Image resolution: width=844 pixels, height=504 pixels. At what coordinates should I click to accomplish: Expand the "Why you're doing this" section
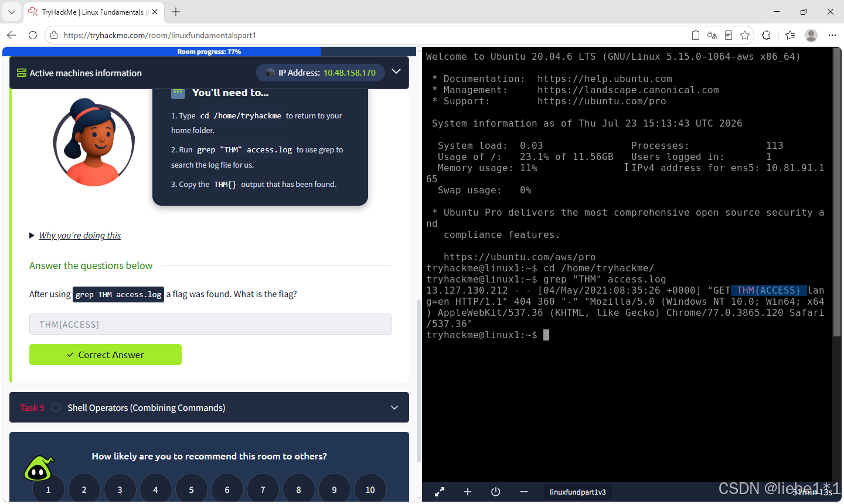(75, 236)
